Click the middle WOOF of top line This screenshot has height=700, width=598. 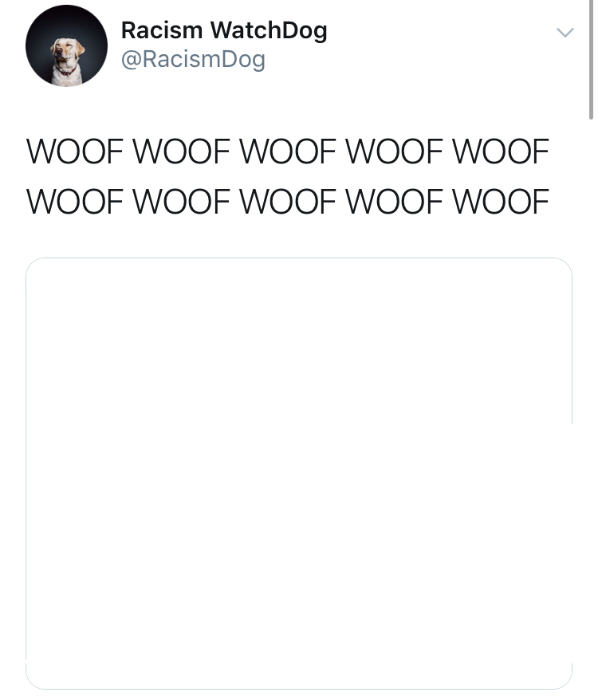point(288,151)
